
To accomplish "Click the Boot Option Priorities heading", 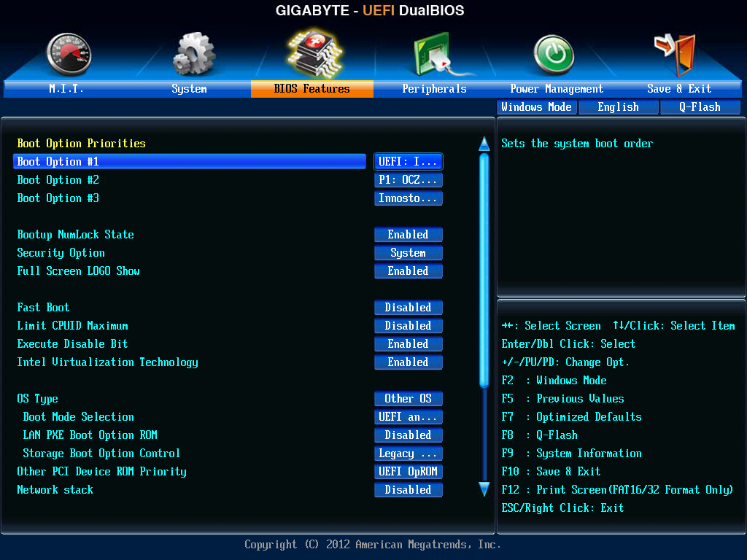I will pos(82,144).
